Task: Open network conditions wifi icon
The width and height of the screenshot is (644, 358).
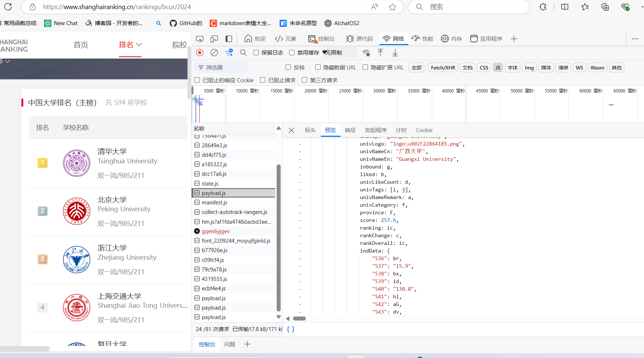Action: (x=366, y=53)
